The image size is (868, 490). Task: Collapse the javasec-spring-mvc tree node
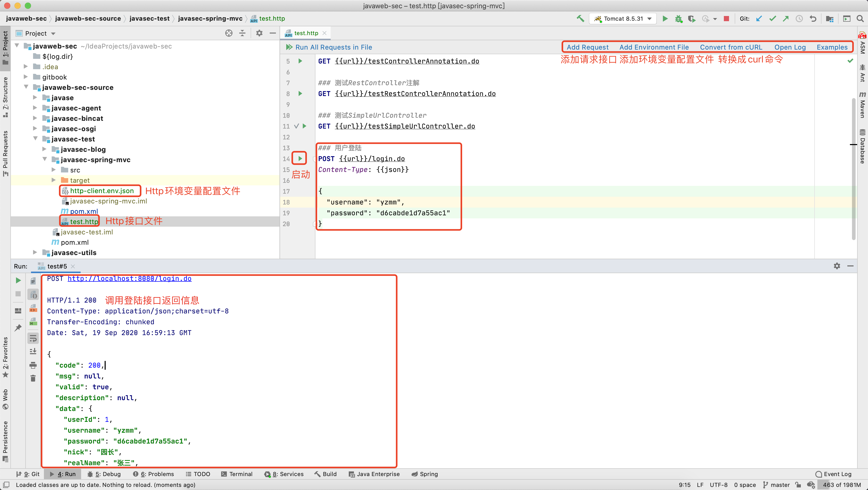[45, 160]
